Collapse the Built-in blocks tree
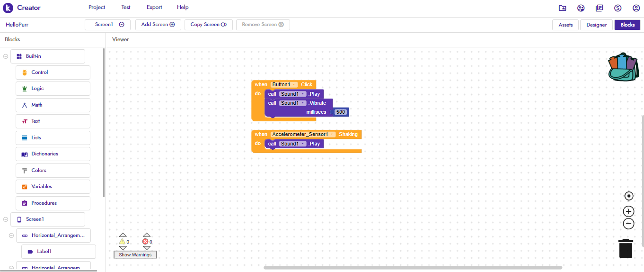The width and height of the screenshot is (644, 272). [x=6, y=56]
